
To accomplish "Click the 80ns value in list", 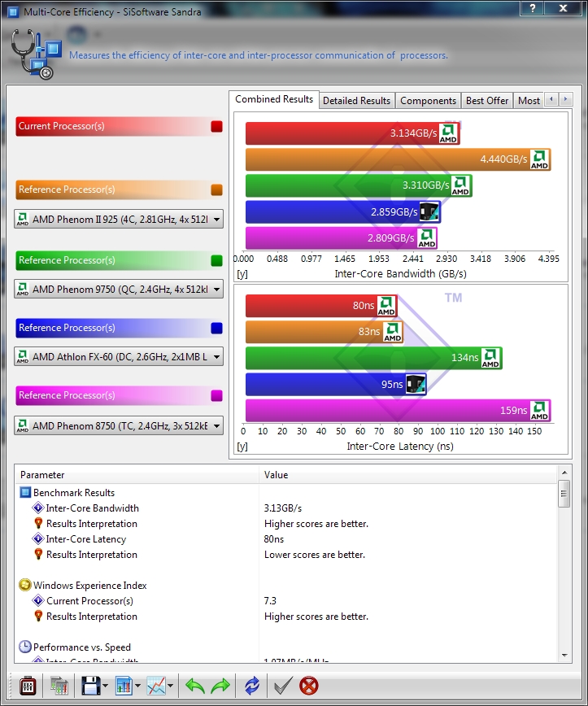I will point(274,538).
